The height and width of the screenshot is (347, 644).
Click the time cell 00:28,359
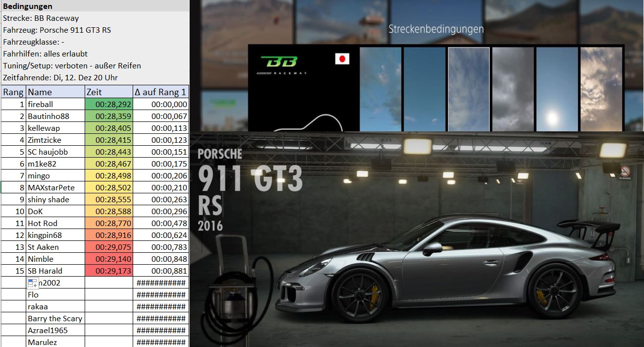pyautogui.click(x=109, y=116)
